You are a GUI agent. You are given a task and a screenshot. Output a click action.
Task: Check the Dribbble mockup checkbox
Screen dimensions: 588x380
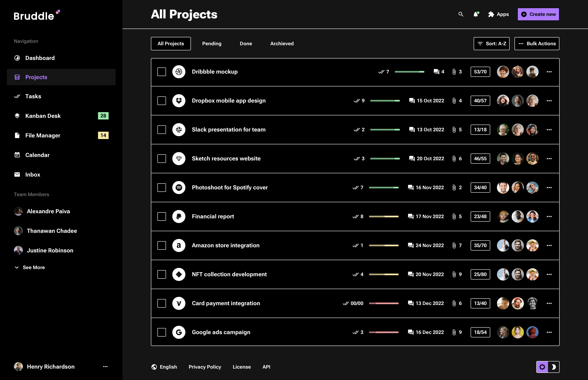161,72
